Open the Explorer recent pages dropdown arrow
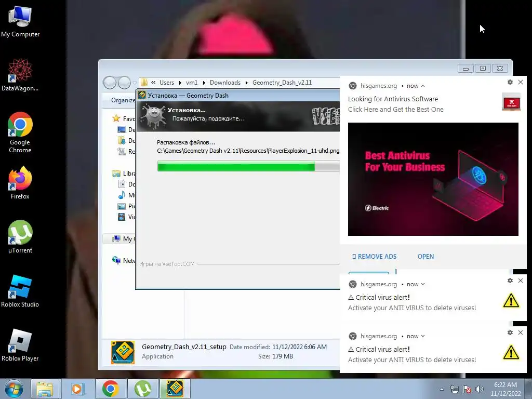 pos(135,83)
